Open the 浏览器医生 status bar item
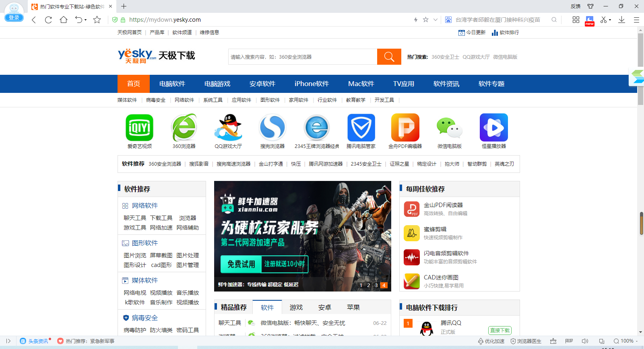 pyautogui.click(x=526, y=341)
